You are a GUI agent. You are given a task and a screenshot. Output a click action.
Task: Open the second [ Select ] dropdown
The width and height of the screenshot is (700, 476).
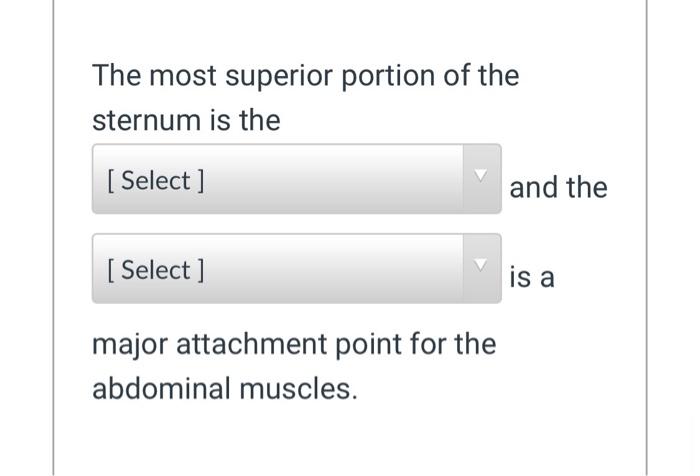point(296,269)
